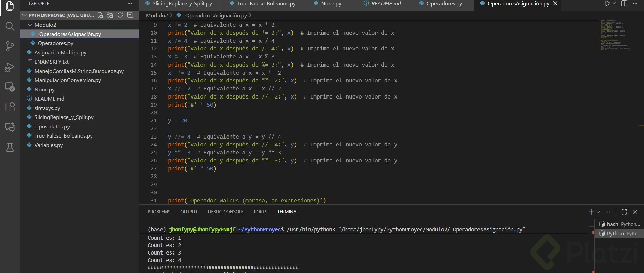Switch to the PROBLEMS panel tab

pyautogui.click(x=159, y=212)
